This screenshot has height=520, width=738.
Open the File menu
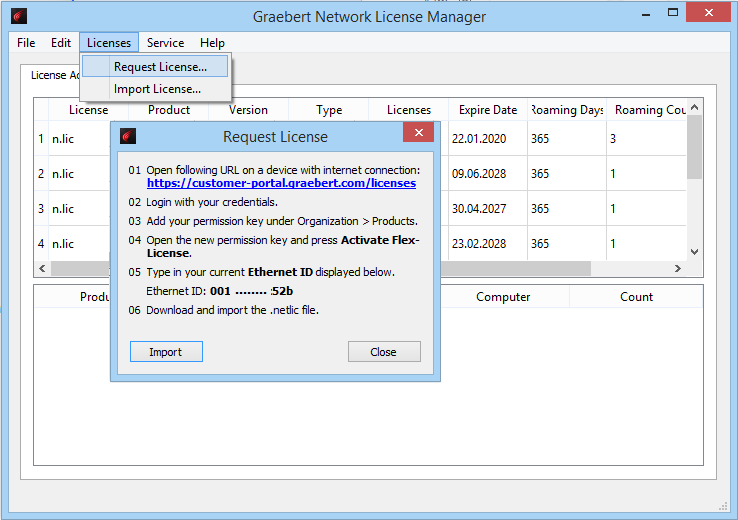26,43
